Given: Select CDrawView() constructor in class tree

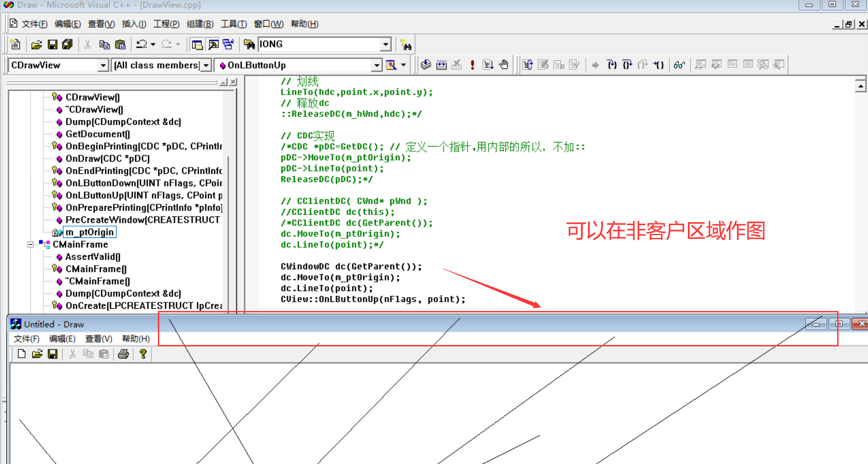Looking at the screenshot, I should [93, 97].
